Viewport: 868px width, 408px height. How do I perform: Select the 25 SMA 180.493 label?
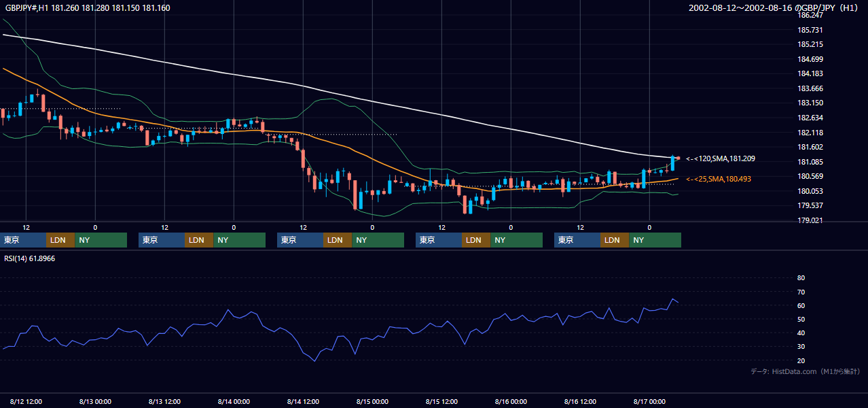tap(719, 179)
